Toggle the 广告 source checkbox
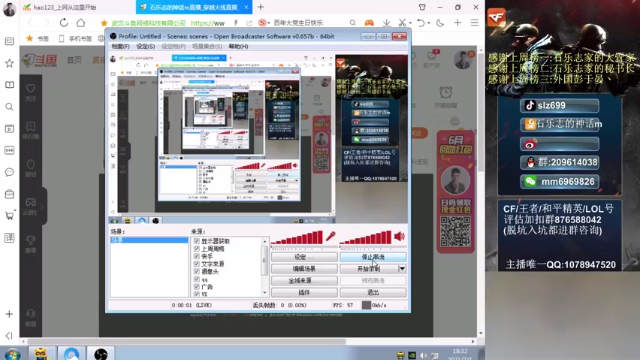 197,287
